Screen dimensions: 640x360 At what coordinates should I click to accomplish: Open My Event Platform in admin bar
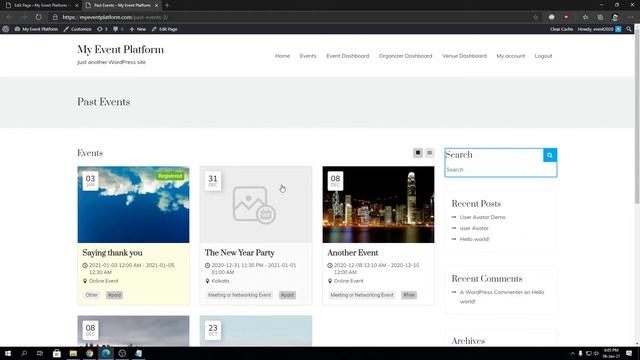[x=36, y=29]
